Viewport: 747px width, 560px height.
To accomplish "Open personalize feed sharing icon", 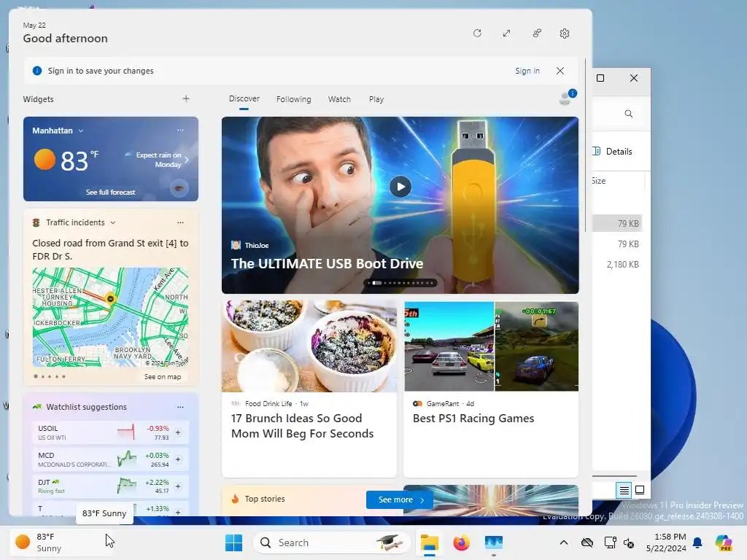I will click(537, 34).
